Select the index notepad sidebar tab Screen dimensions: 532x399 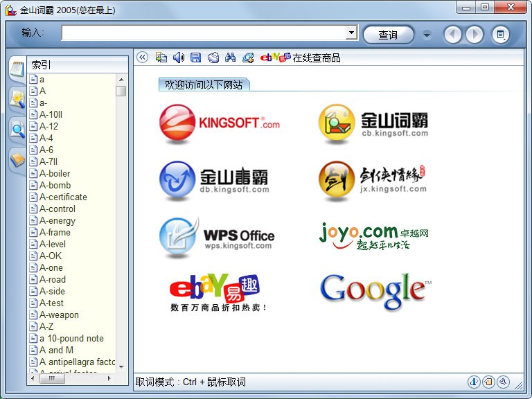17,68
